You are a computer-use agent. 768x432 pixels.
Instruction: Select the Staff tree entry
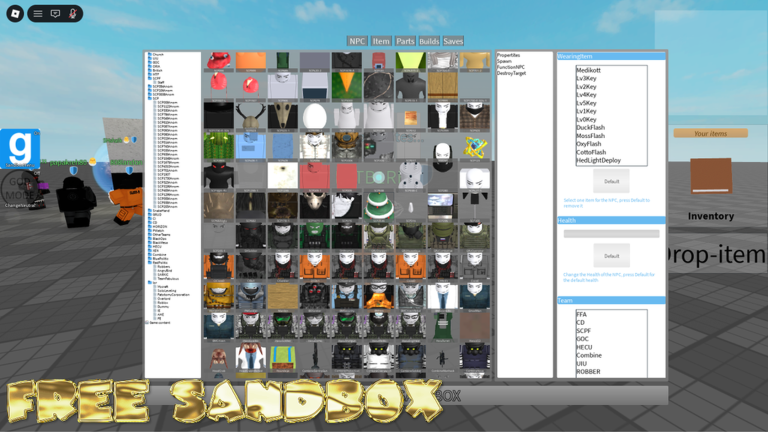159,82
